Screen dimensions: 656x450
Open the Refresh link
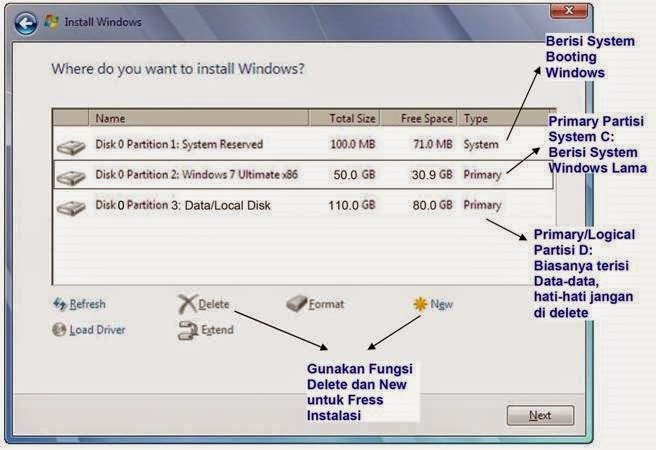pos(87,304)
